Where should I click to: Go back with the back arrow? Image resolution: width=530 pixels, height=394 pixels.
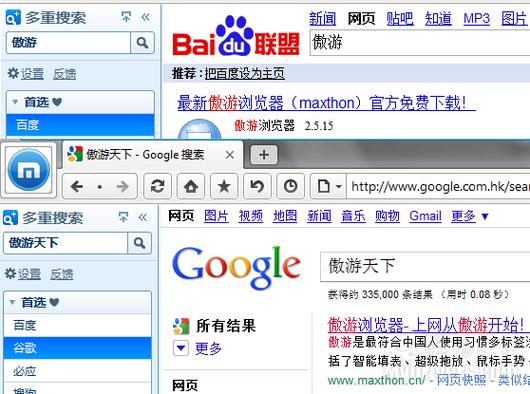(77, 186)
